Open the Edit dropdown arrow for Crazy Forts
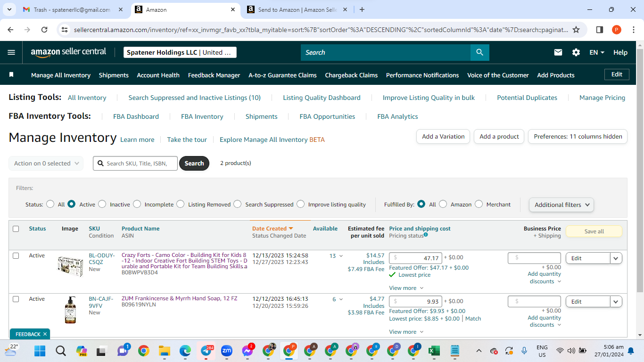The image size is (644, 362). point(616,258)
